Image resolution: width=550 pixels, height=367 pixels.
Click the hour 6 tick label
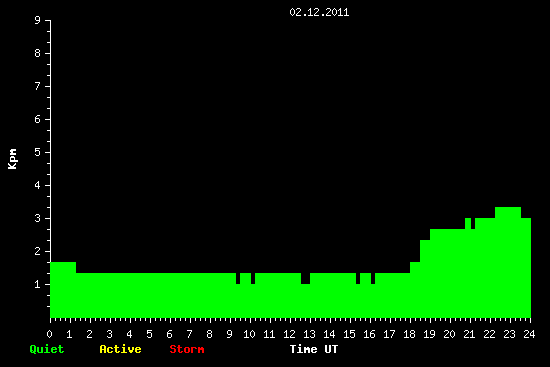point(169,334)
